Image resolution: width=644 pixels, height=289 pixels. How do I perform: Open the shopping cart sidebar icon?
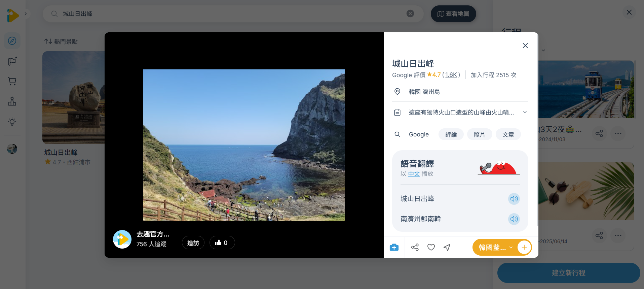(12, 81)
